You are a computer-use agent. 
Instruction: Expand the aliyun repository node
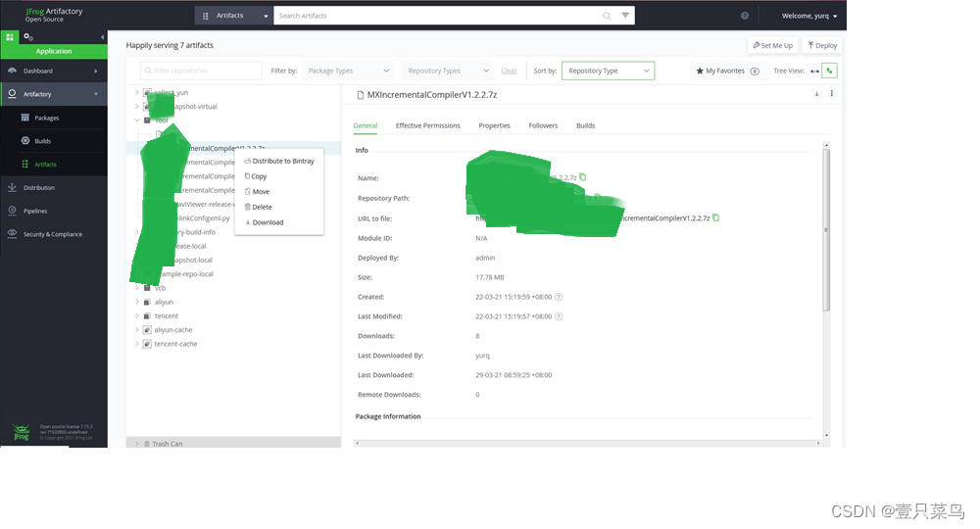137,302
